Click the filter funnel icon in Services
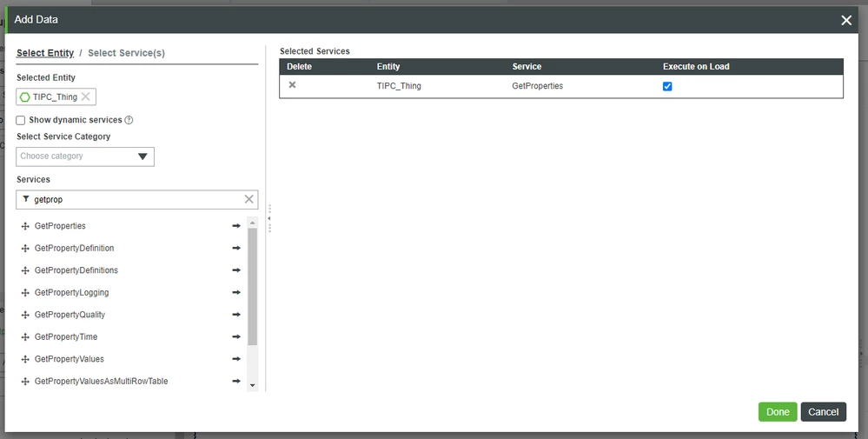Screen dimensions: 868x439 tap(26, 199)
